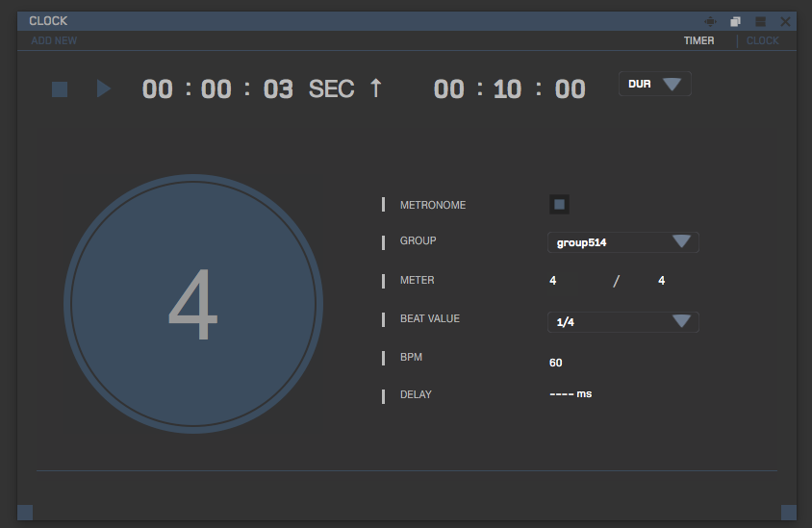Select the elapsed seconds value 03
Image resolution: width=812 pixels, height=528 pixels.
[278, 89]
